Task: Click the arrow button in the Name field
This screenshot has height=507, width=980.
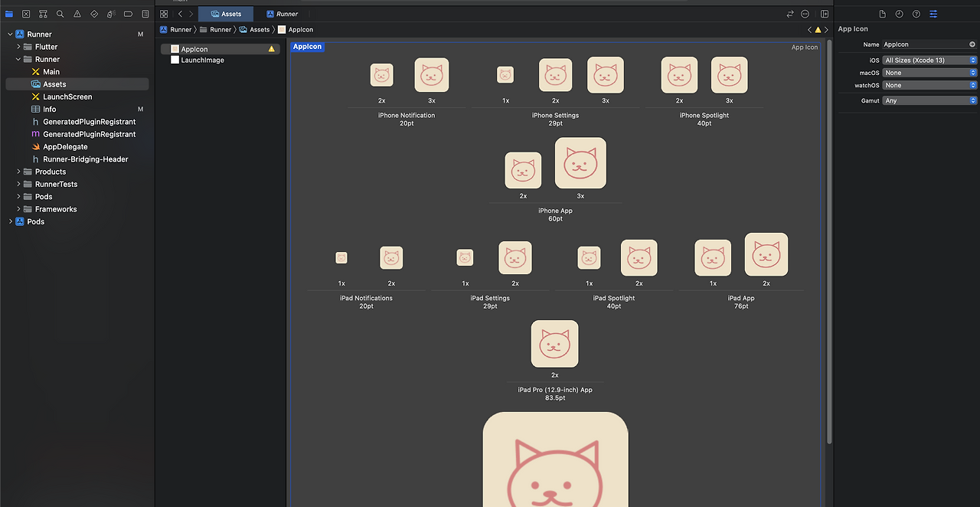Action: (972, 44)
